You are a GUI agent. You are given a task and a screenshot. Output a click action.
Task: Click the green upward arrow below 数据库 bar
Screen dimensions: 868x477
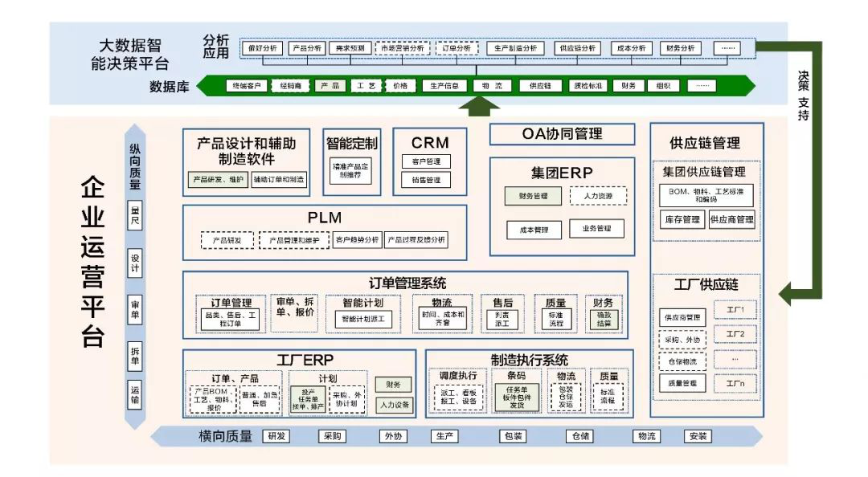point(478,106)
